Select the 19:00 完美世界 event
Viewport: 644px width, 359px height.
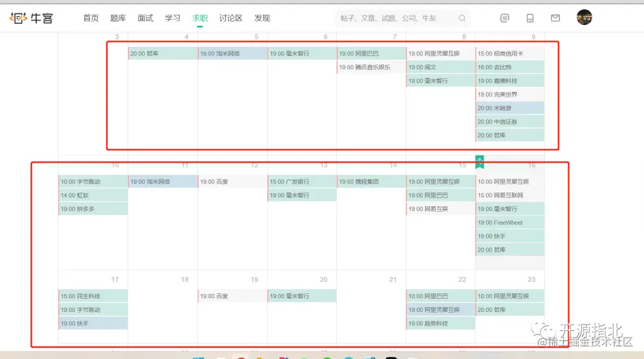[x=510, y=94]
